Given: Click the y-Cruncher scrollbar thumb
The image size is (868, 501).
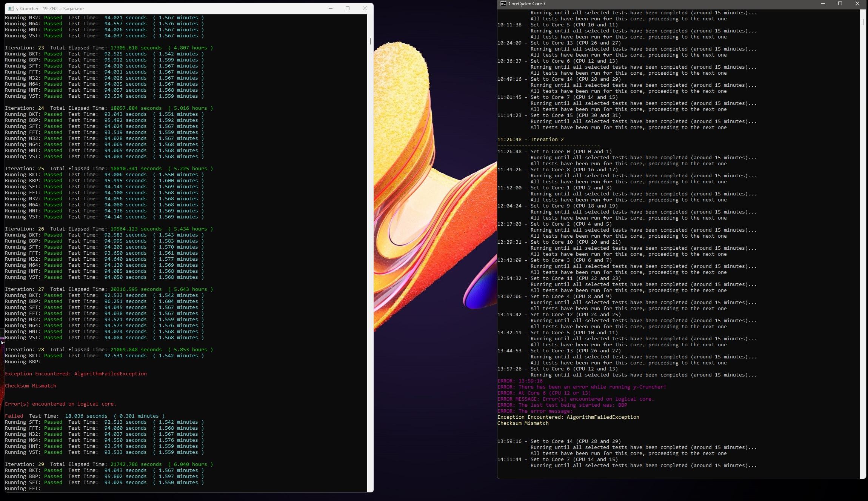Looking at the screenshot, I should pos(370,41).
